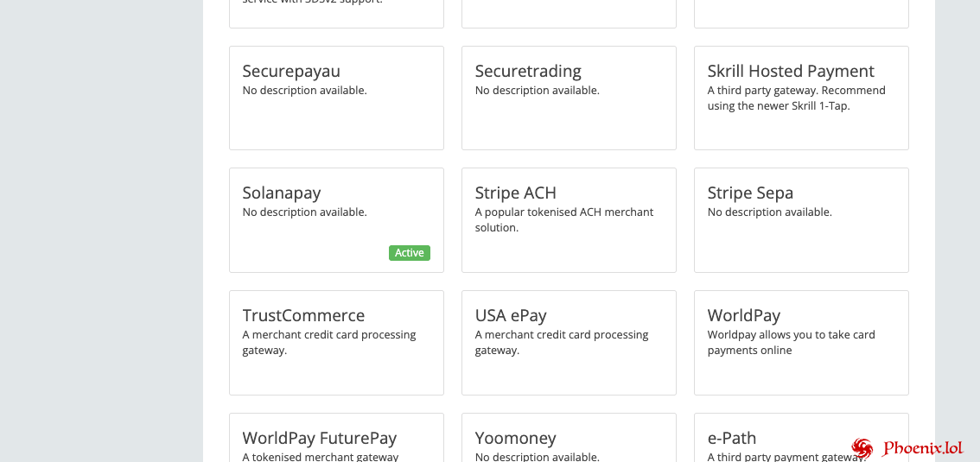Image resolution: width=980 pixels, height=462 pixels.
Task: Click the green Active badge on Solanapay
Action: pyautogui.click(x=409, y=253)
